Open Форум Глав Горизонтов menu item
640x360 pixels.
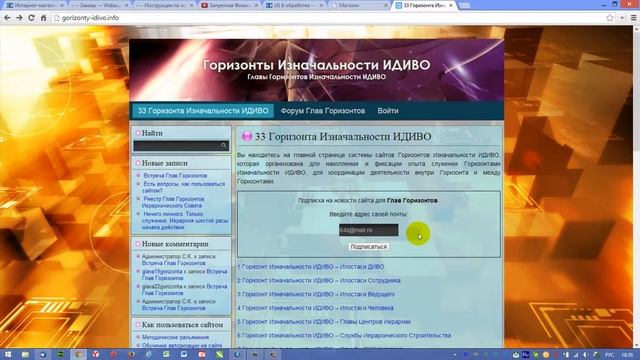(x=323, y=111)
